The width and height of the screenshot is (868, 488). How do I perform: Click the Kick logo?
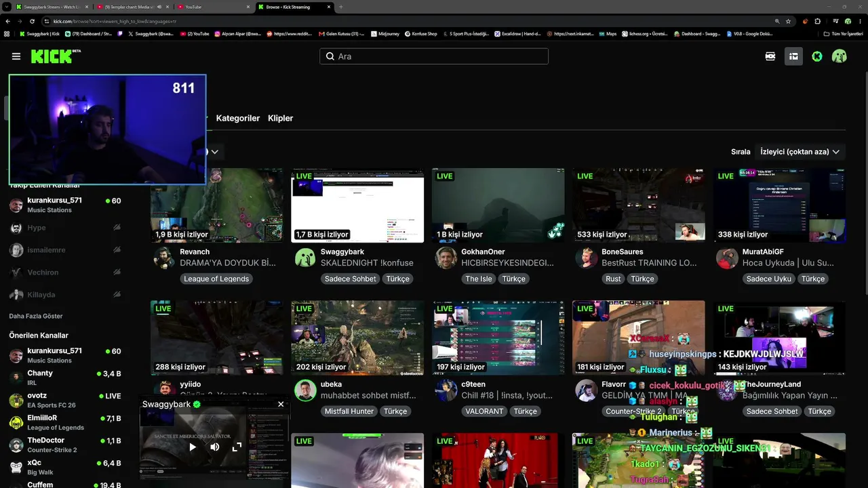click(56, 56)
